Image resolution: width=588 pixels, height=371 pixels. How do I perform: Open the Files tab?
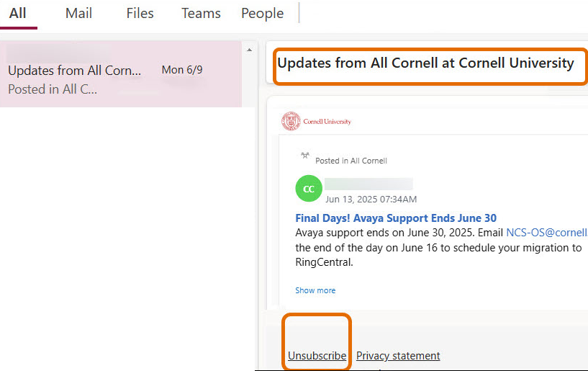[140, 14]
